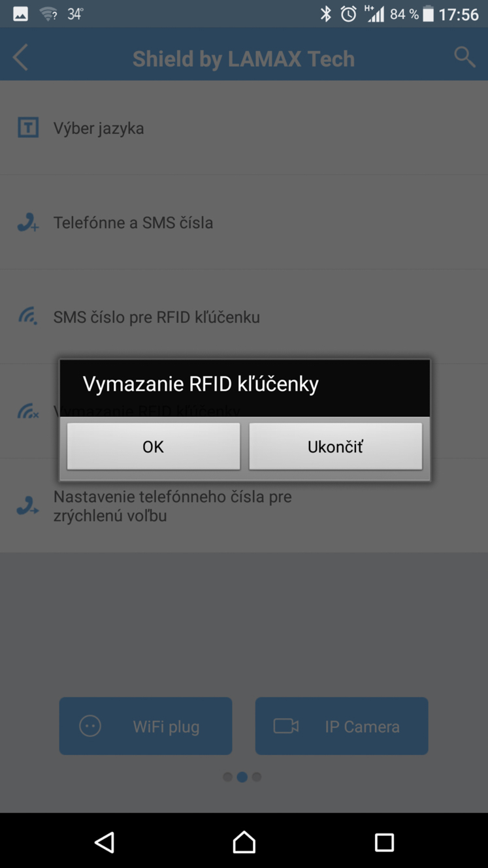488x868 pixels.
Task: Open the WiFi plug button
Action: 146,726
